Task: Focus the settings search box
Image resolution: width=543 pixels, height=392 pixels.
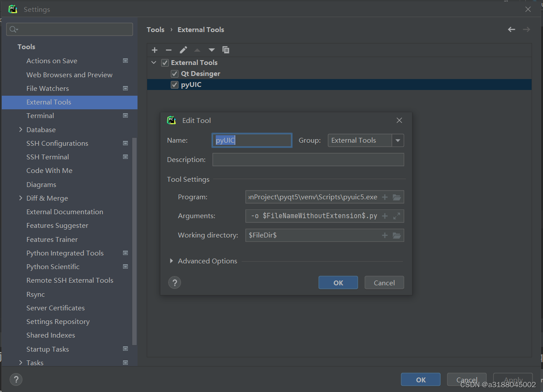Action: click(69, 29)
